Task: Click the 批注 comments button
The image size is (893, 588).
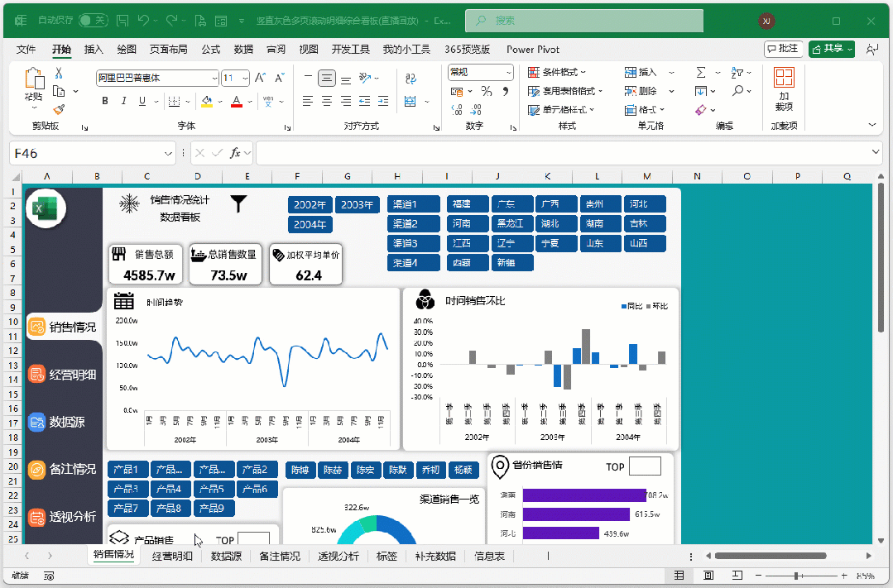Action: pyautogui.click(x=783, y=49)
